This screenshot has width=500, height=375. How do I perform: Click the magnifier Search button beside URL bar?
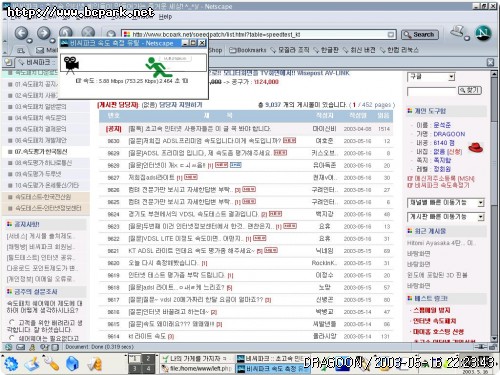tap(420, 34)
